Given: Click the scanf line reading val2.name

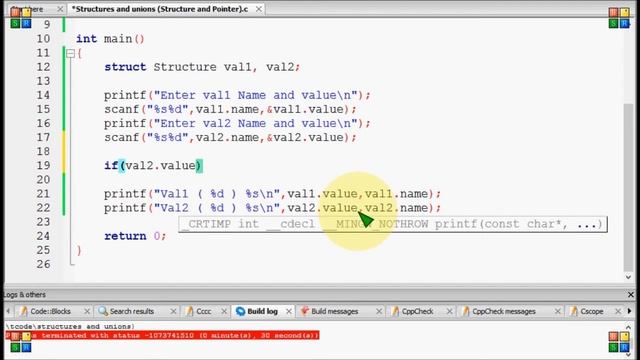Looking at the screenshot, I should (230, 138).
